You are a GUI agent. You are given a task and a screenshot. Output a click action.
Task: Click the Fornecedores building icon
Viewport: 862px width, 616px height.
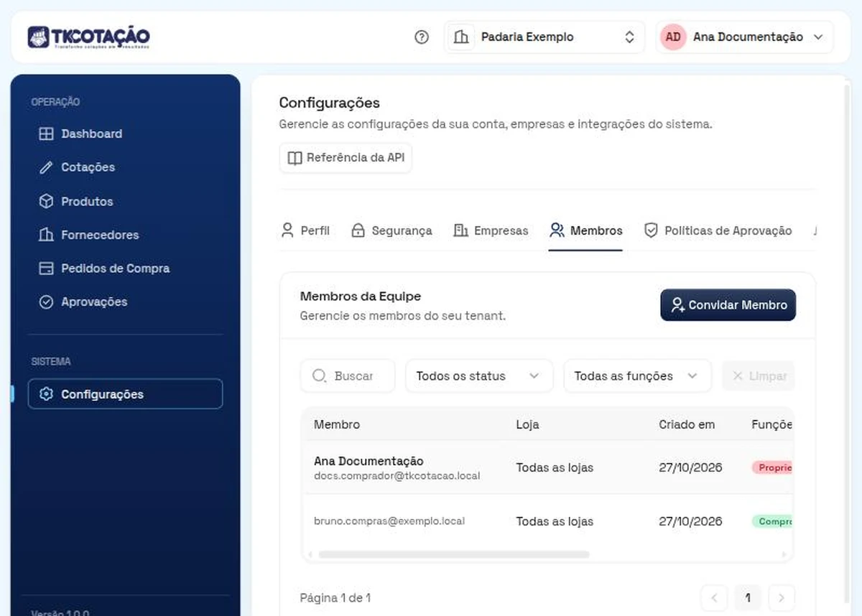pyautogui.click(x=46, y=235)
